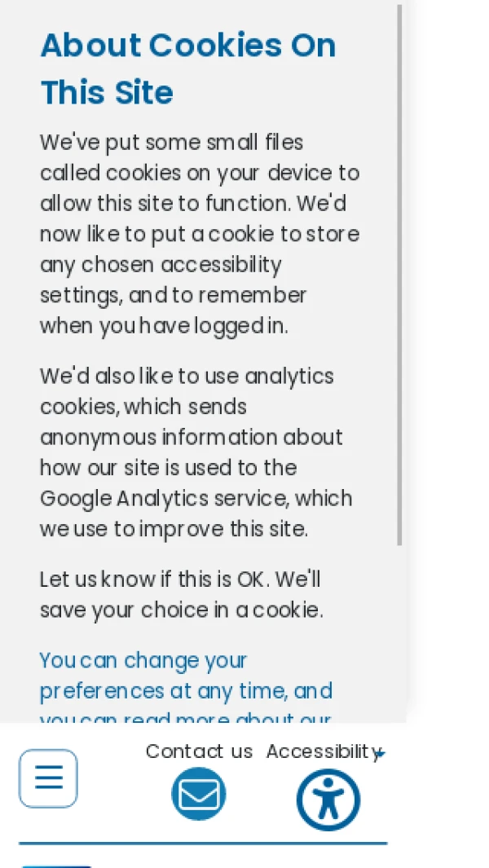
Task: Click the "save your choice in a cookie" line
Action: click(181, 610)
